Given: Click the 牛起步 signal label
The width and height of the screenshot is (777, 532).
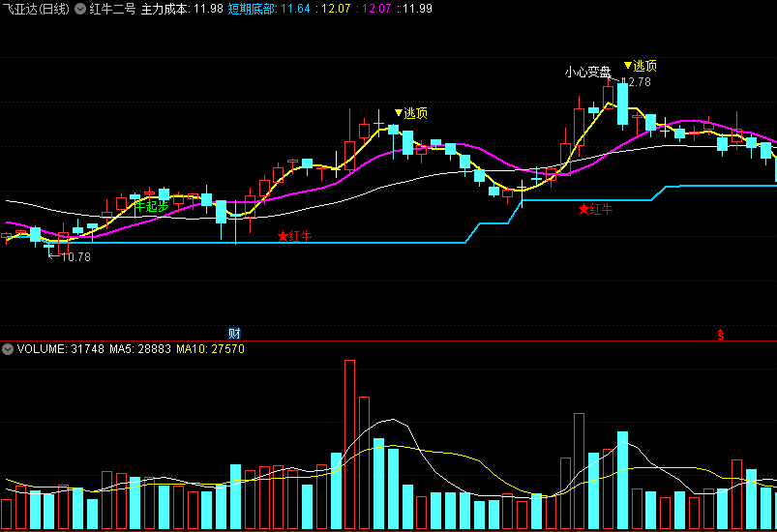Looking at the screenshot, I should [151, 206].
